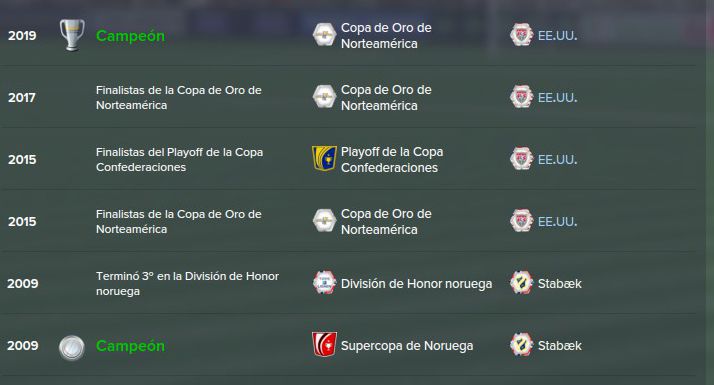Click the 2019 champion trophy cup icon

[x=72, y=35]
